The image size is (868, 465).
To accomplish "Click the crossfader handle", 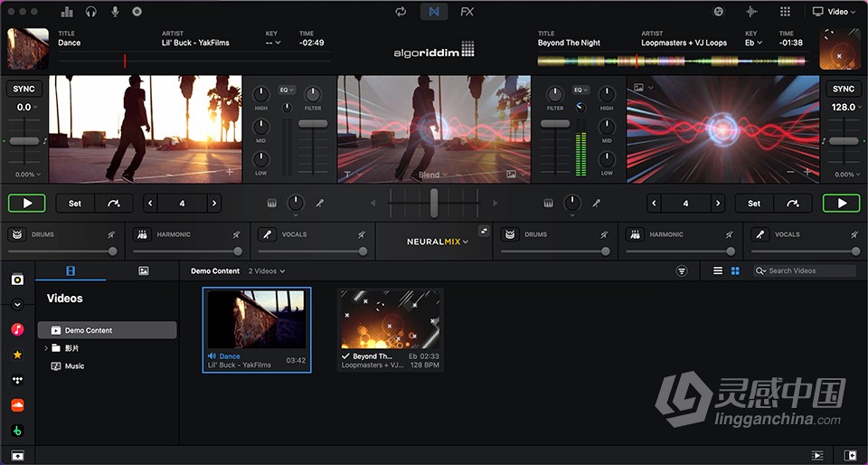I will coord(434,203).
